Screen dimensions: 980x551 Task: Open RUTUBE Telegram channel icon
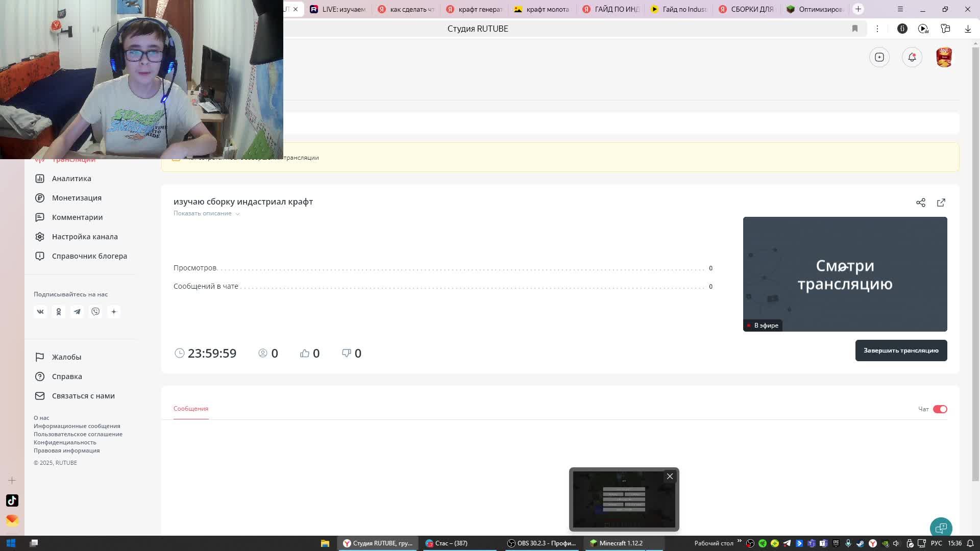(77, 312)
